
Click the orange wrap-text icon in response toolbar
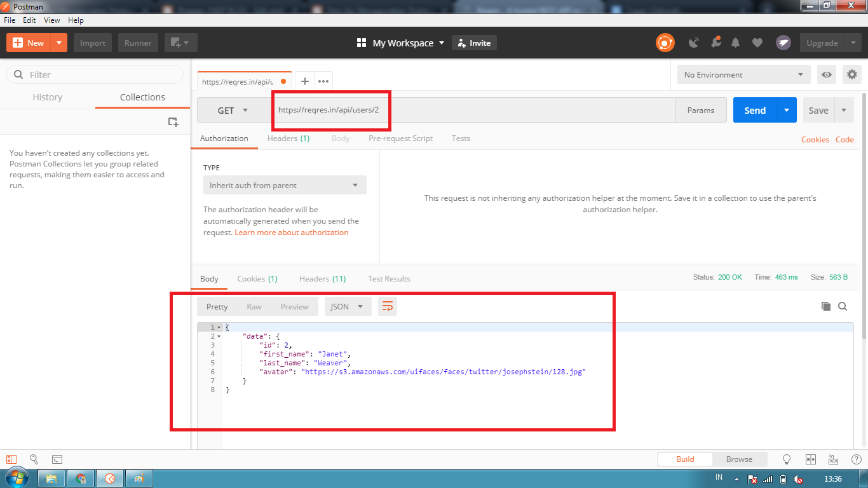388,306
